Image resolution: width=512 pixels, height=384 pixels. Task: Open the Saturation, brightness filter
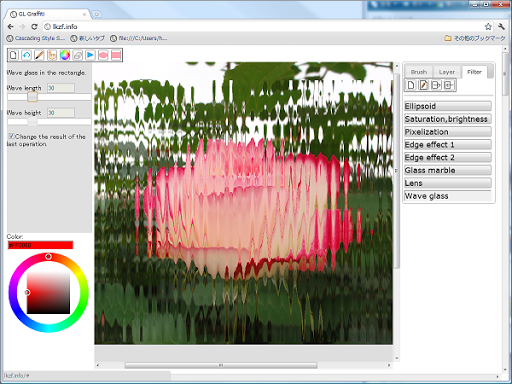pyautogui.click(x=448, y=119)
